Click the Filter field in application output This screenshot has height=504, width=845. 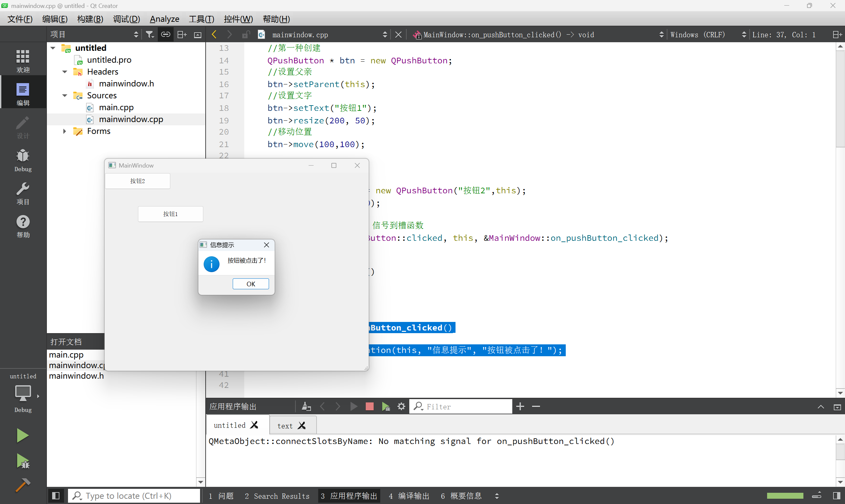461,406
